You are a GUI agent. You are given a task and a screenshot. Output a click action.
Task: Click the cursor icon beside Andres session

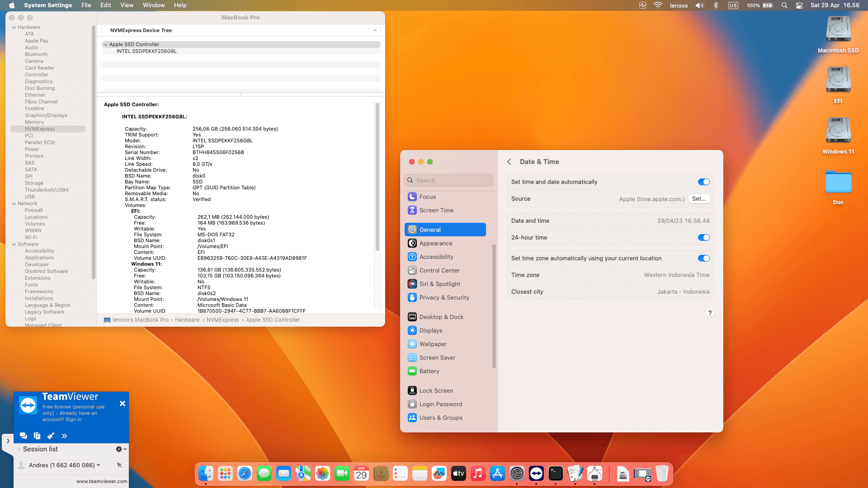click(x=119, y=465)
